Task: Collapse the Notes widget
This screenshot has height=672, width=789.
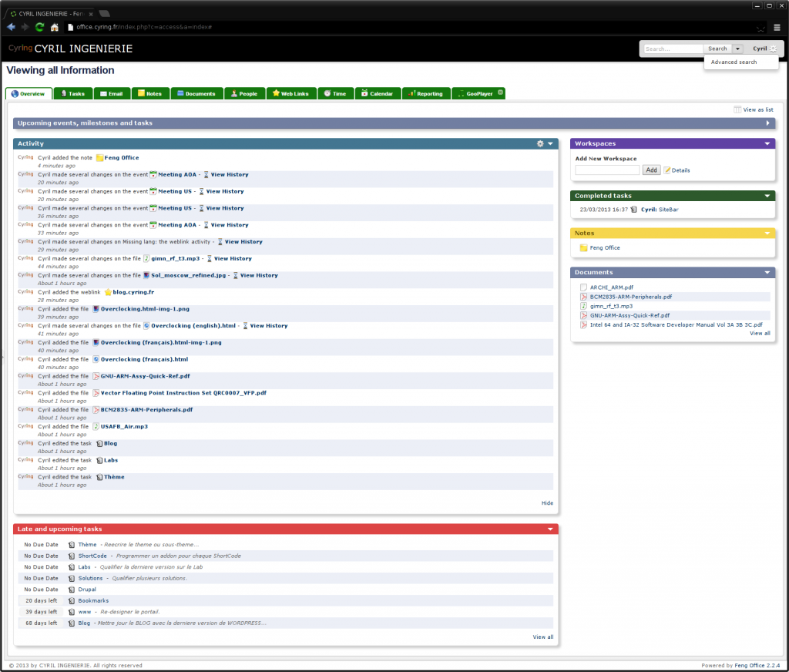Action: [767, 233]
